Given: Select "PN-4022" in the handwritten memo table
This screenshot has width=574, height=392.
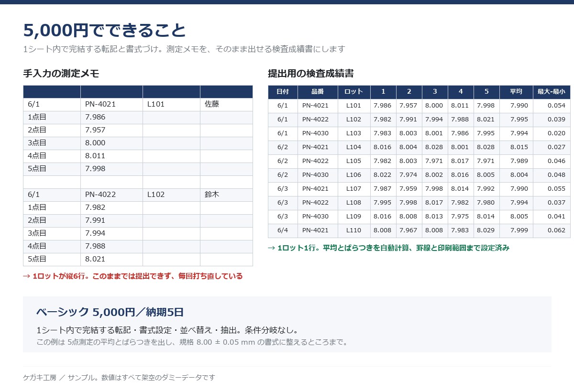Looking at the screenshot, I should point(100,195).
